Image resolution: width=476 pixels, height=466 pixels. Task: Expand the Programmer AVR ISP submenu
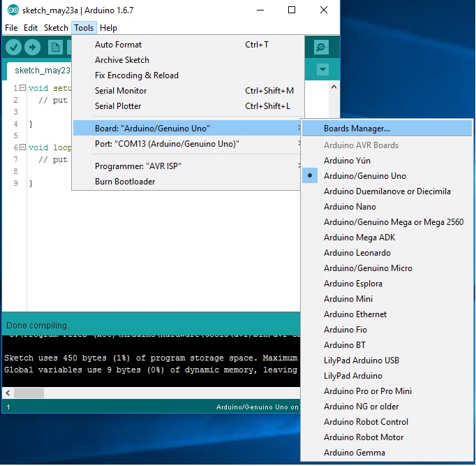click(186, 166)
